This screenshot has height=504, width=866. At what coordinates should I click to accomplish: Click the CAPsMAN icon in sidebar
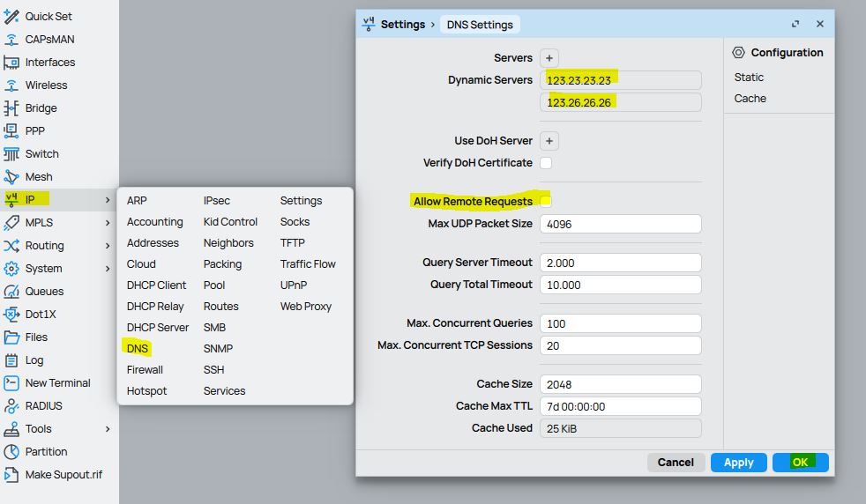[x=11, y=40]
